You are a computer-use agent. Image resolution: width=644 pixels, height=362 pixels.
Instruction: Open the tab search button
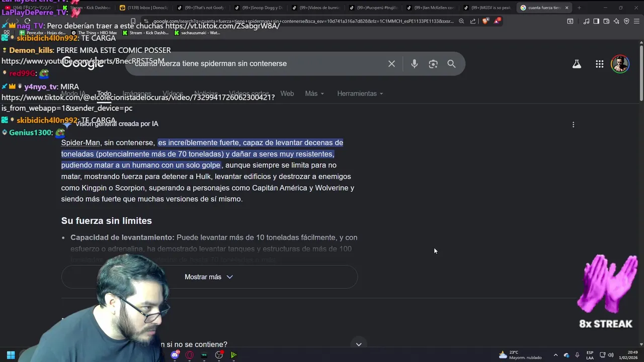[570, 21]
